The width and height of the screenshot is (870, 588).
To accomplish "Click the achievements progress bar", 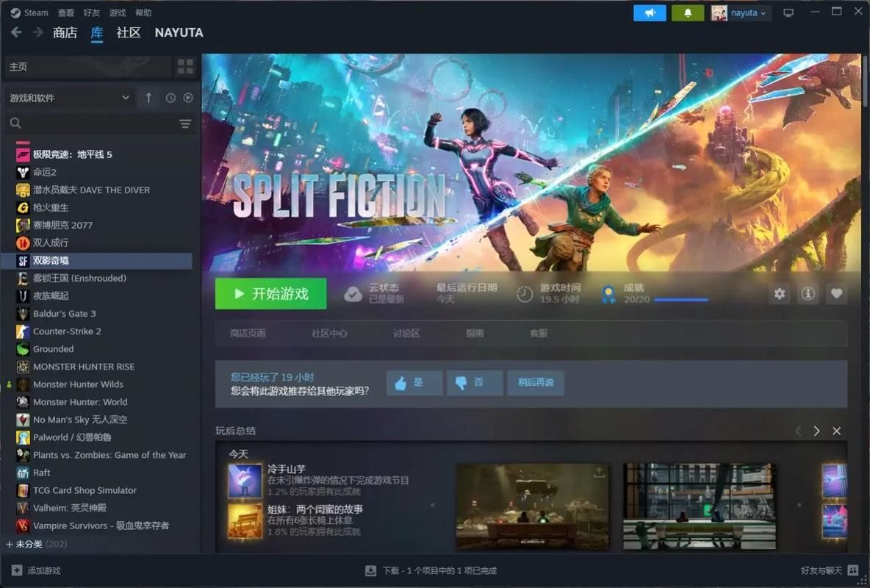I will tap(681, 300).
